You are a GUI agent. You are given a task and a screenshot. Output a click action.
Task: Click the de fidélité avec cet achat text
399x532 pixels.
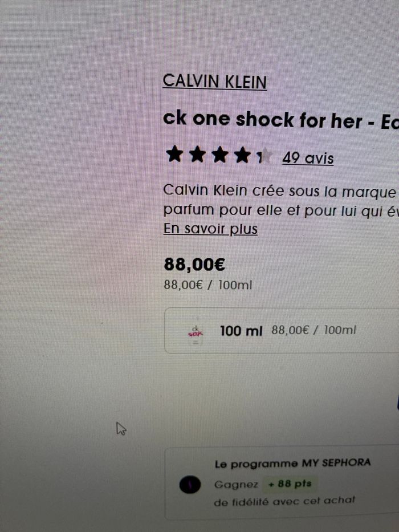click(284, 501)
